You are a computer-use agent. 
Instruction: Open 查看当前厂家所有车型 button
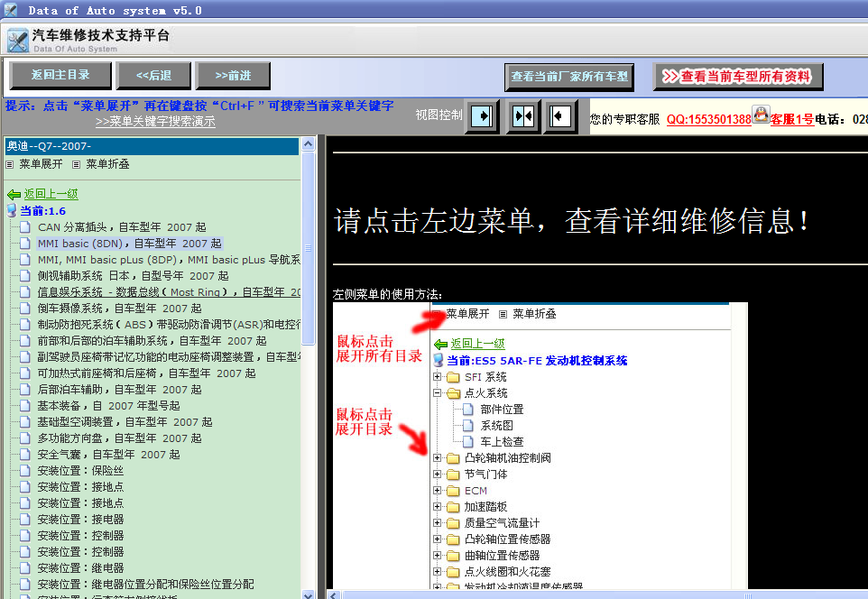569,77
